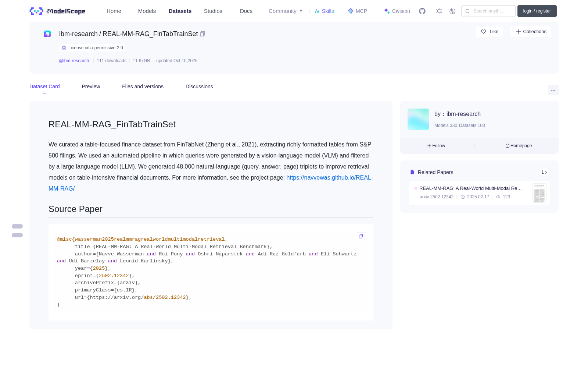
Task: Click the arxiv:2502.12342 identifier
Action: pyautogui.click(x=437, y=197)
